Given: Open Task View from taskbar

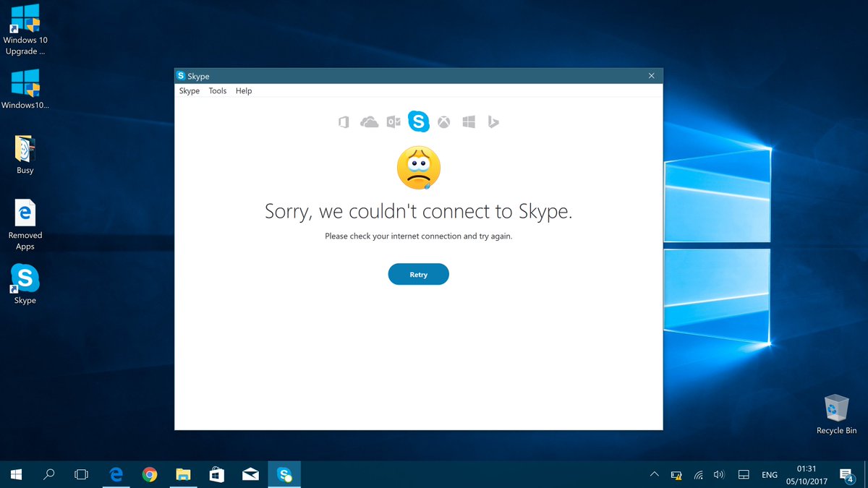Looking at the screenshot, I should pos(82,474).
